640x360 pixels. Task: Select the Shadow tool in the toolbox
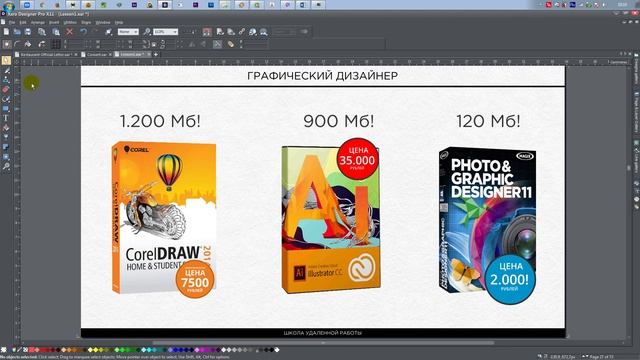point(6,147)
